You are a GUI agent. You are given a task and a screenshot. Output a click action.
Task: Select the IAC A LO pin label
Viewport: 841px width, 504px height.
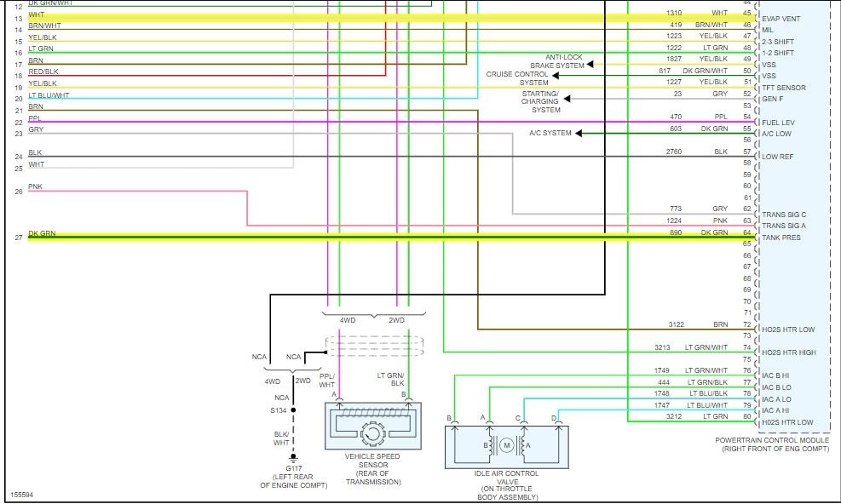click(776, 399)
